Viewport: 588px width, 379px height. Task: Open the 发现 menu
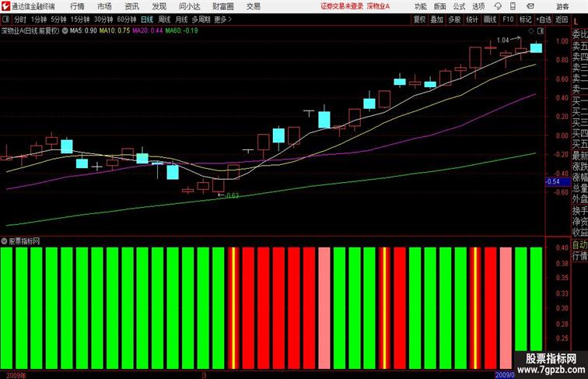159,6
